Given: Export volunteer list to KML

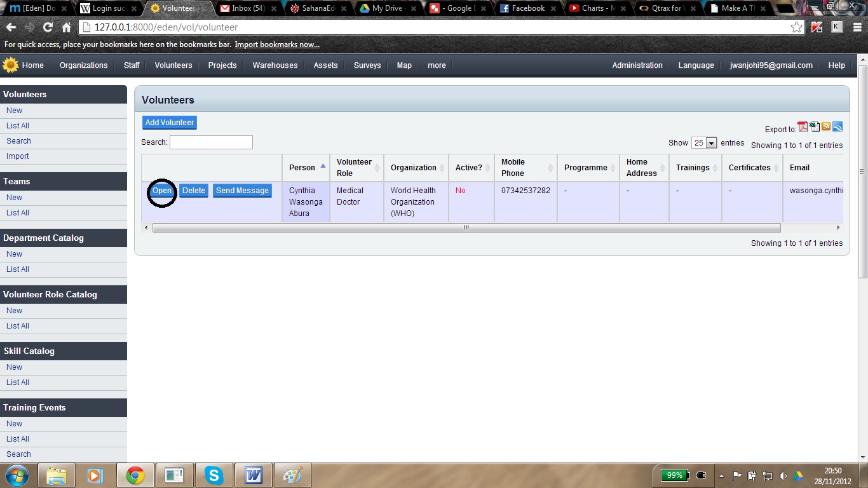Looking at the screenshot, I should click(837, 126).
